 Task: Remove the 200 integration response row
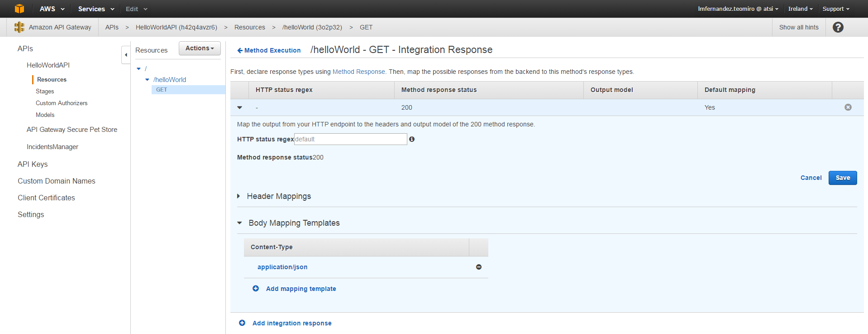[848, 107]
